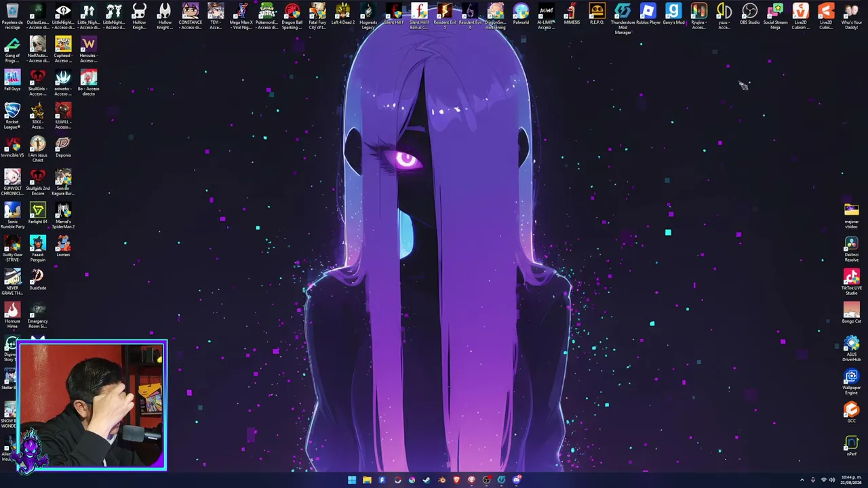Select Marvel's Spider-Man 2 icon
Screen dimensions: 868x488
pos(63,215)
